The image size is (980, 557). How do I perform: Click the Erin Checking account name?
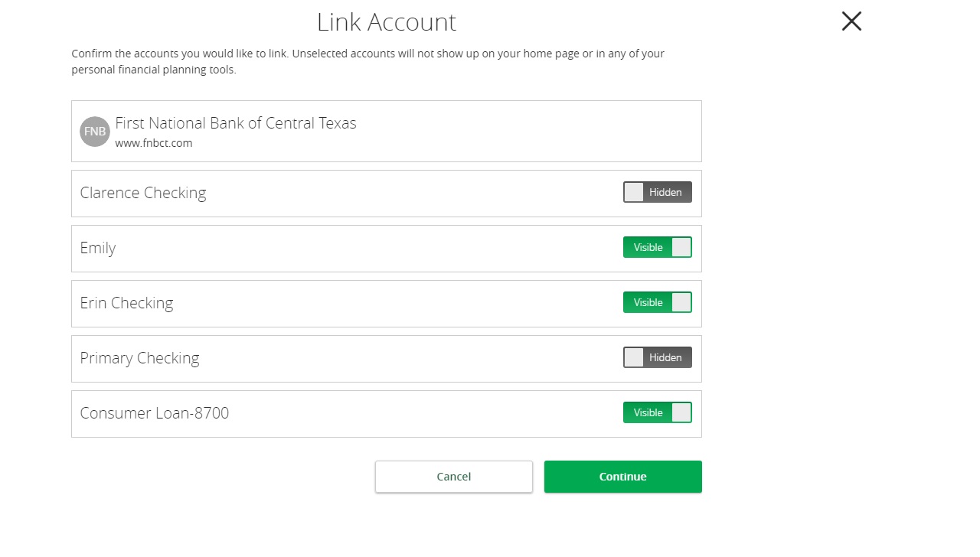tap(126, 303)
